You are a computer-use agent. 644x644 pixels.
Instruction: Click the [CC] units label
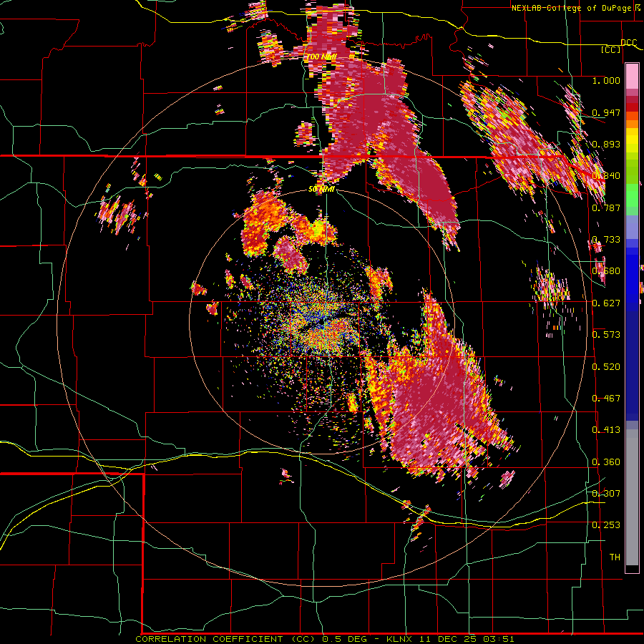click(611, 49)
